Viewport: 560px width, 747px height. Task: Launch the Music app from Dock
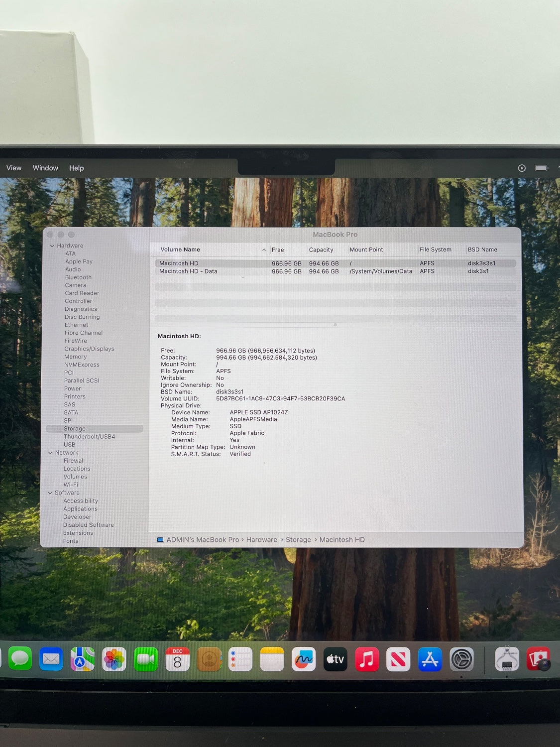pos(367,659)
